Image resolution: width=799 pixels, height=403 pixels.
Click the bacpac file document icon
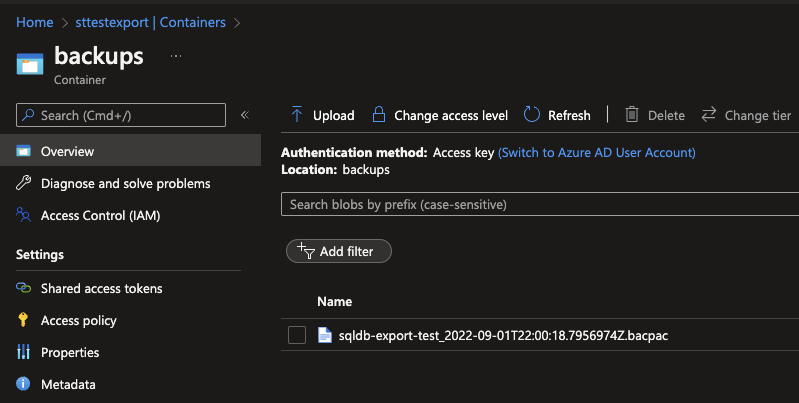click(x=325, y=335)
